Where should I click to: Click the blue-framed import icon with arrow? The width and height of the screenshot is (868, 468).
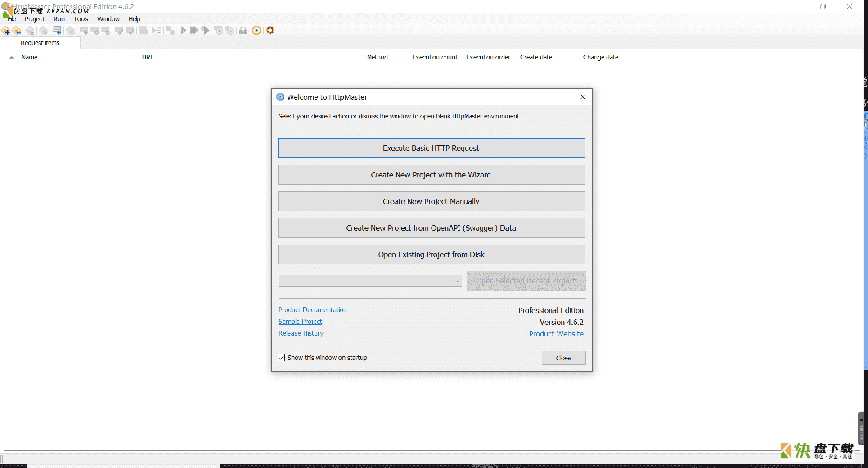(x=57, y=31)
